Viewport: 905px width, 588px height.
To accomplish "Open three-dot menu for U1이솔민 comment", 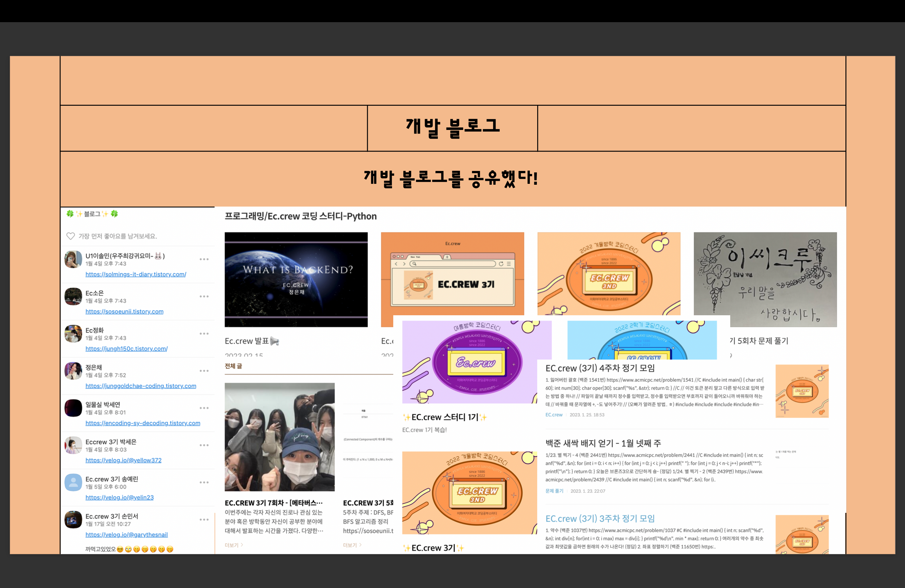I will 204,259.
